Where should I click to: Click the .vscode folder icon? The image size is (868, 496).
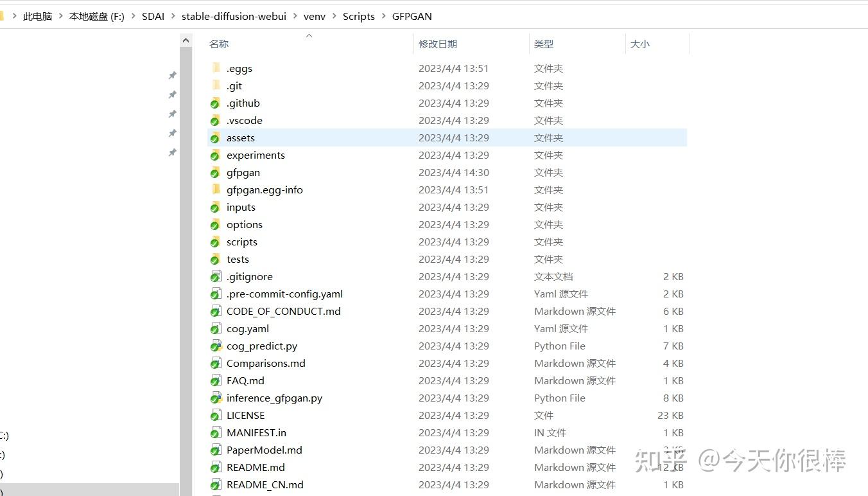pos(216,120)
